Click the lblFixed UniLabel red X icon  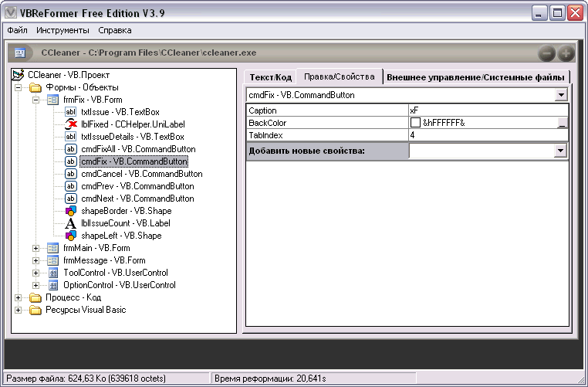pos(71,124)
